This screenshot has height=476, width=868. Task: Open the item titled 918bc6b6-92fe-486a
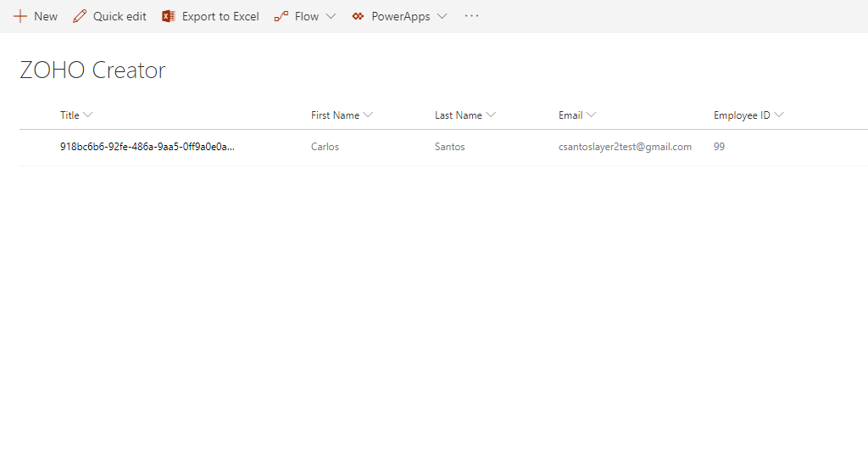tap(147, 147)
